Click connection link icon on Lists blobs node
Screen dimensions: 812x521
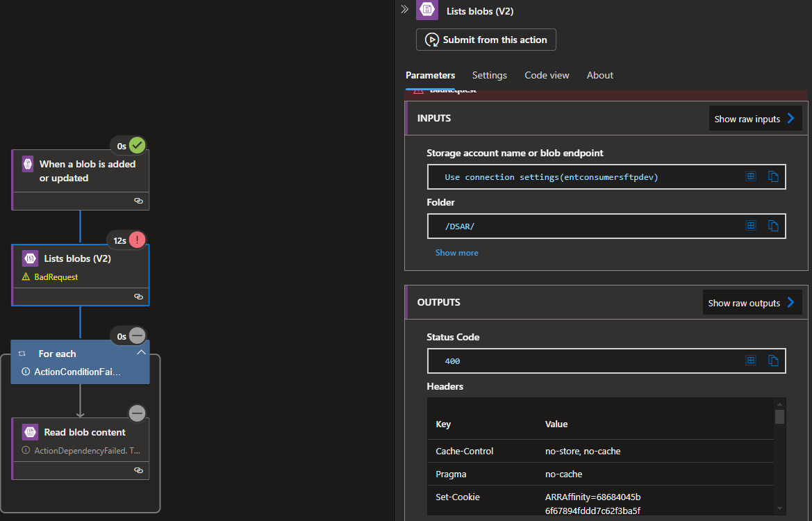(x=138, y=297)
